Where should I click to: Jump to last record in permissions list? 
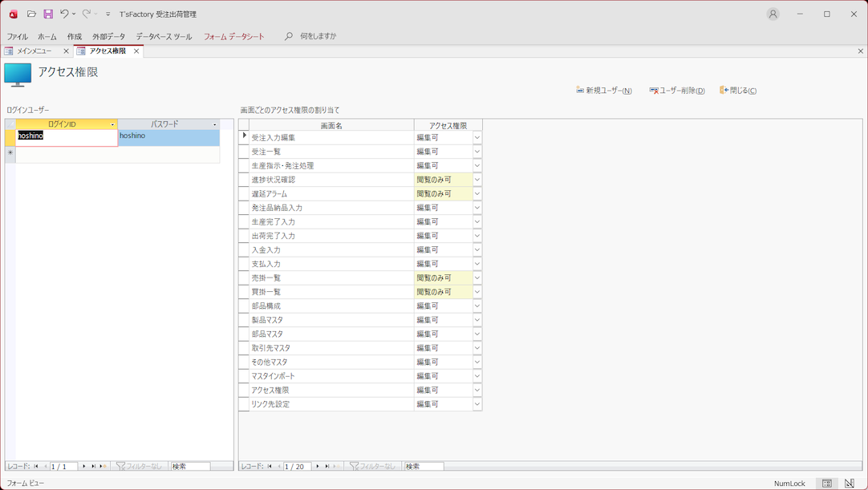[x=327, y=466]
